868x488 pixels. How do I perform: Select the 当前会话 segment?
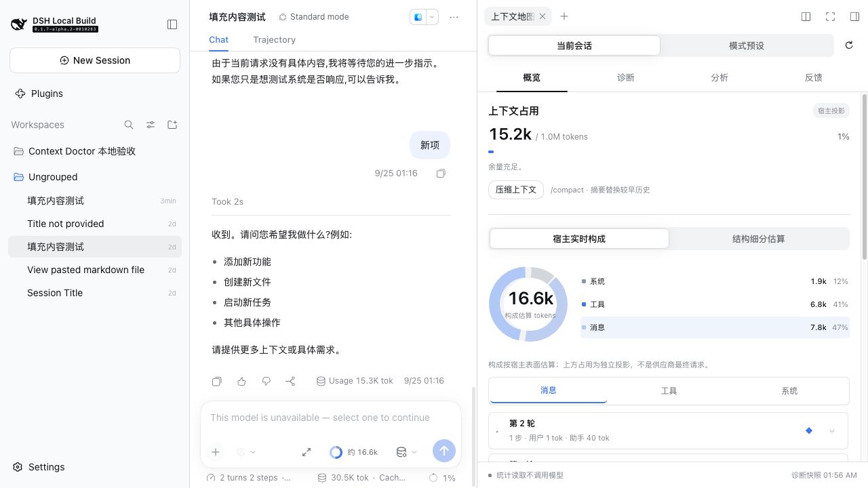tap(574, 45)
